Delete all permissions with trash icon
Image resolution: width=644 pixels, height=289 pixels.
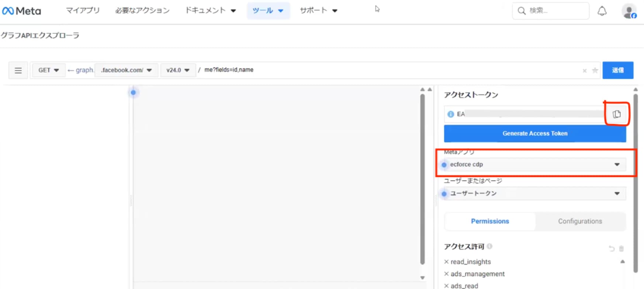click(x=621, y=248)
